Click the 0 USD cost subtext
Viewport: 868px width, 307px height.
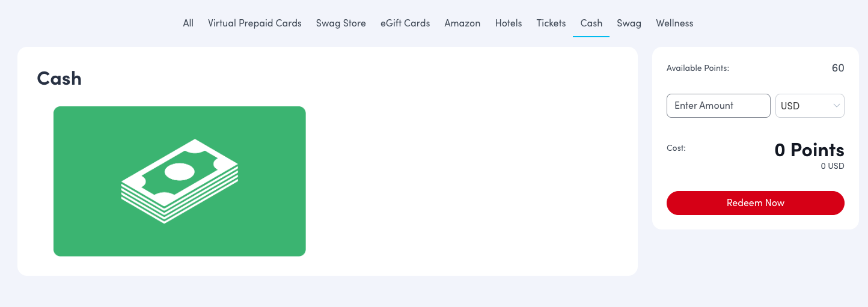tap(833, 166)
